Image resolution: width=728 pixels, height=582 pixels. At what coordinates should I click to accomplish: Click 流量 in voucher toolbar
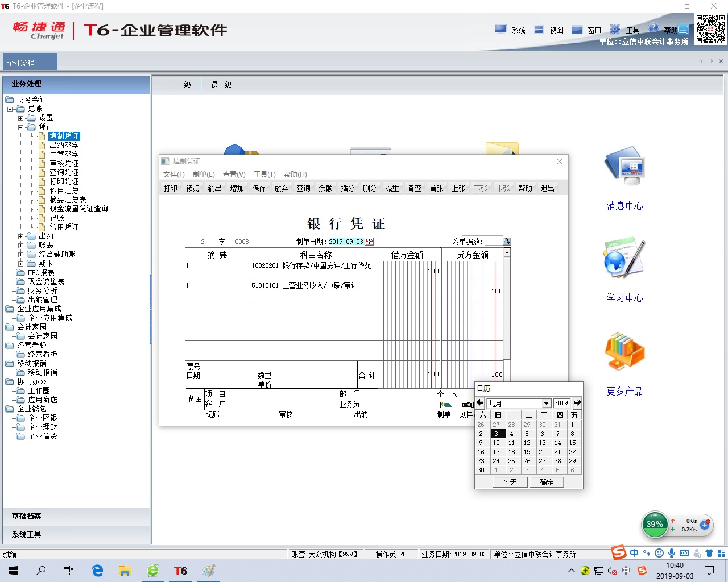(392, 188)
